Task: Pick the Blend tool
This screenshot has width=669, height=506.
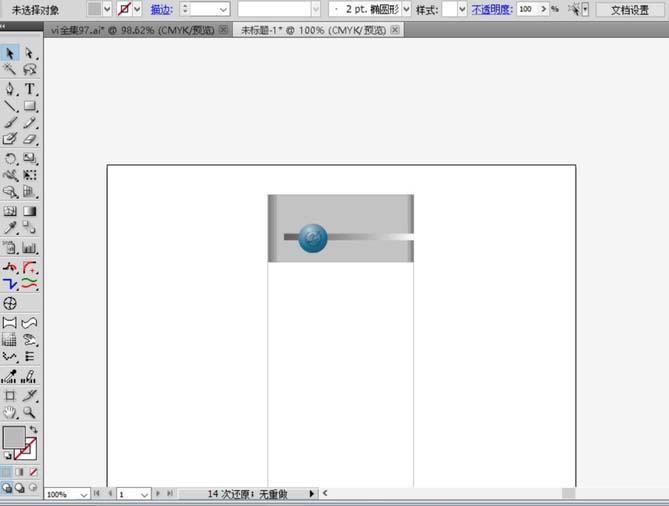Action: (29, 228)
